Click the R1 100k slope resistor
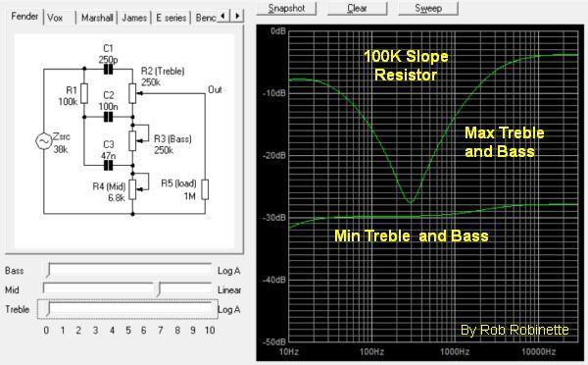The image size is (588, 365). point(84,93)
